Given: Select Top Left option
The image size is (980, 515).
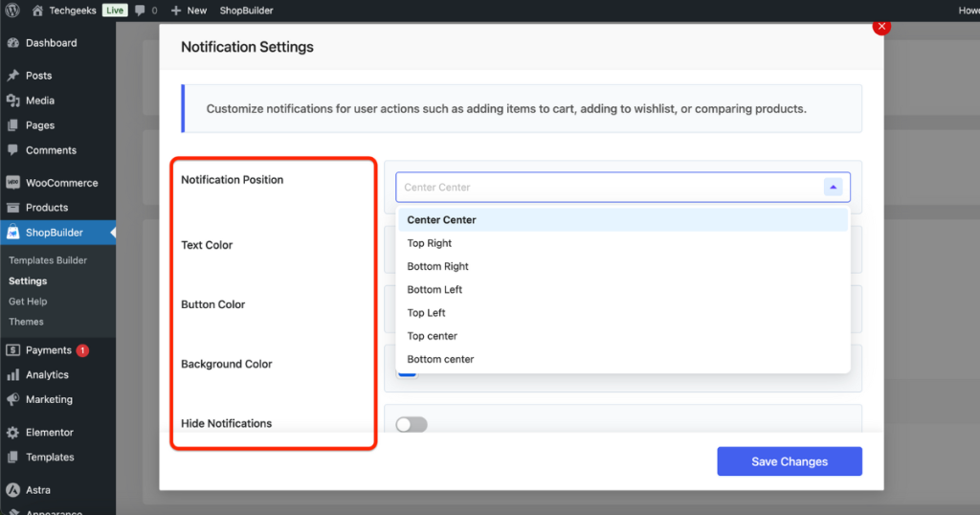Looking at the screenshot, I should click(622, 312).
